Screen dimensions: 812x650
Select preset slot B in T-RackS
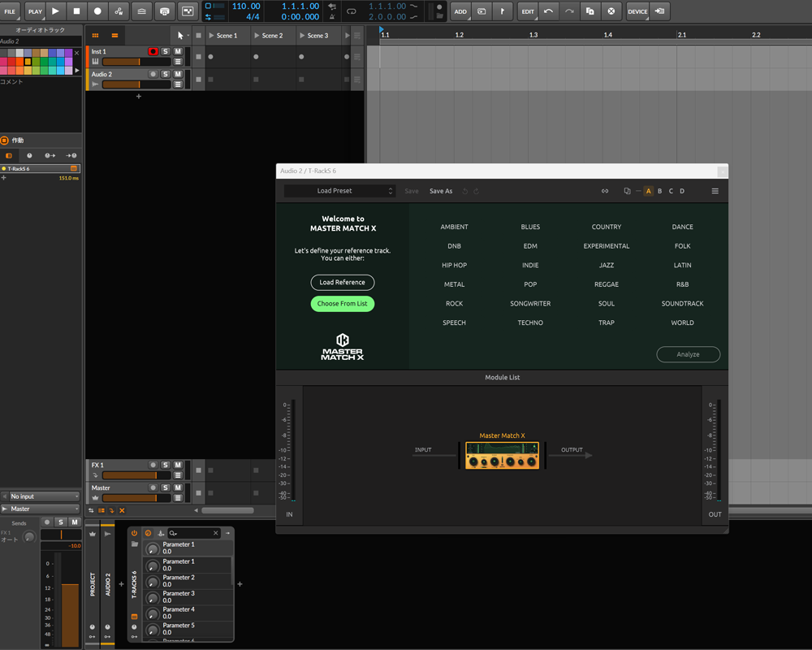(659, 191)
